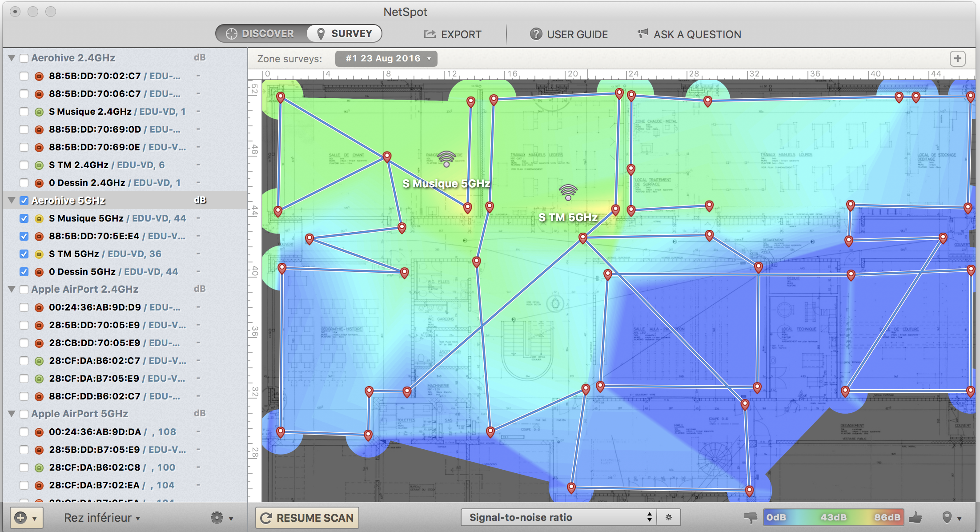980x532 pixels.
Task: Click the settings gear icon in sidebar footer
Action: click(x=217, y=517)
